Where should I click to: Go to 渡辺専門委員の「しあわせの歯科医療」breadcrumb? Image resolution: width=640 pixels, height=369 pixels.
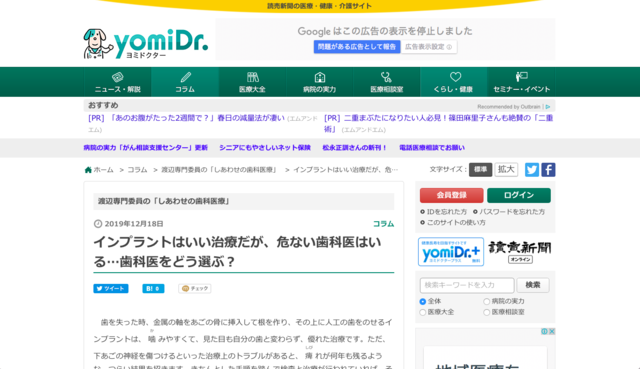click(220, 170)
